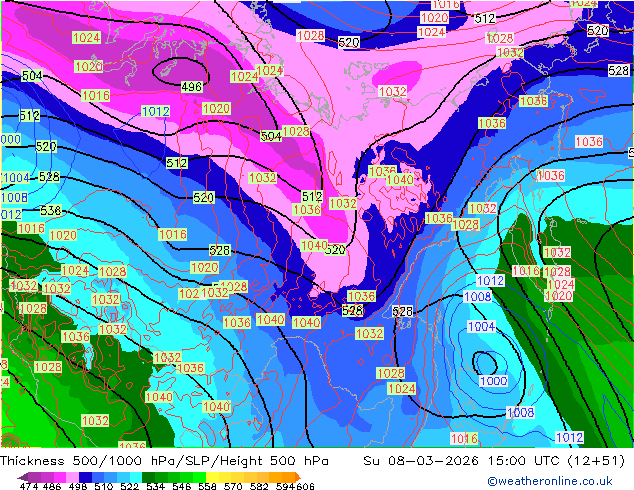Click the 510 legend value
Screen dimensions: 634x490
104,486
